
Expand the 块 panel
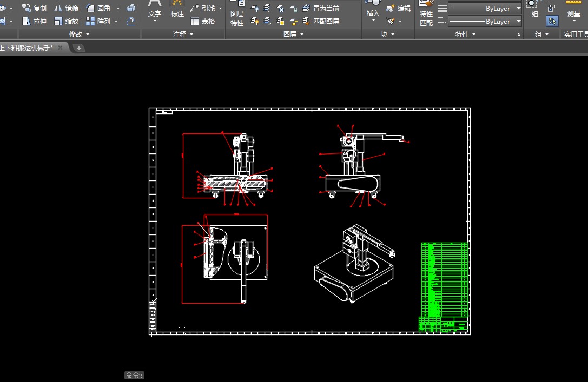(388, 34)
